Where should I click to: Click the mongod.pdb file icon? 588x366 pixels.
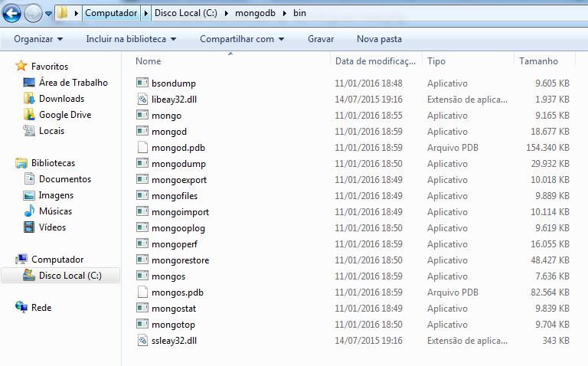(142, 148)
